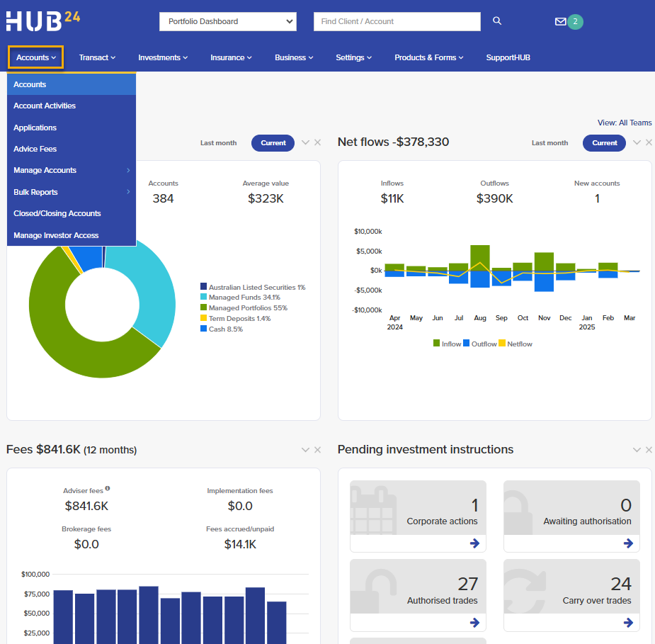Click Cash legend swatch
The width and height of the screenshot is (655, 644).
(203, 329)
